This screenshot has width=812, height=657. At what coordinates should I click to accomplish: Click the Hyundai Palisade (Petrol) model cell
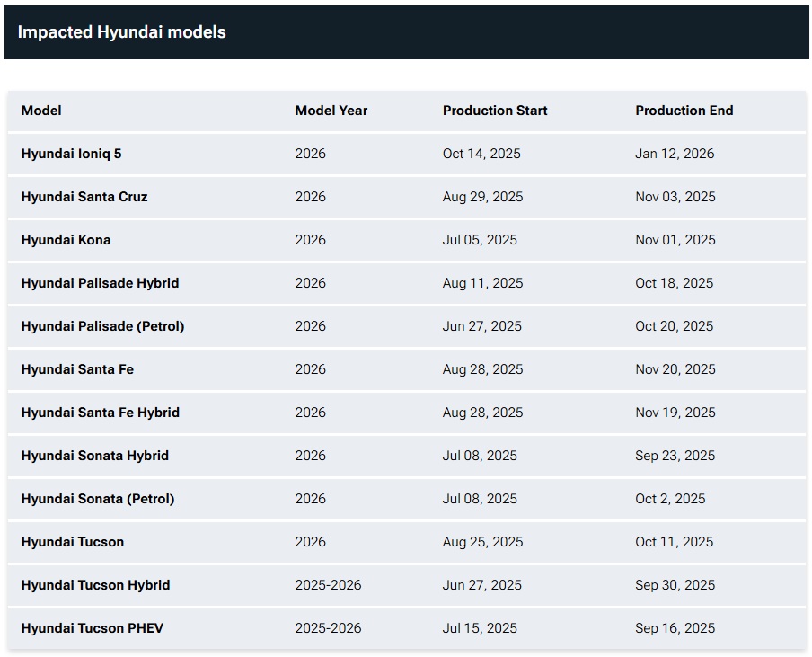tap(102, 326)
